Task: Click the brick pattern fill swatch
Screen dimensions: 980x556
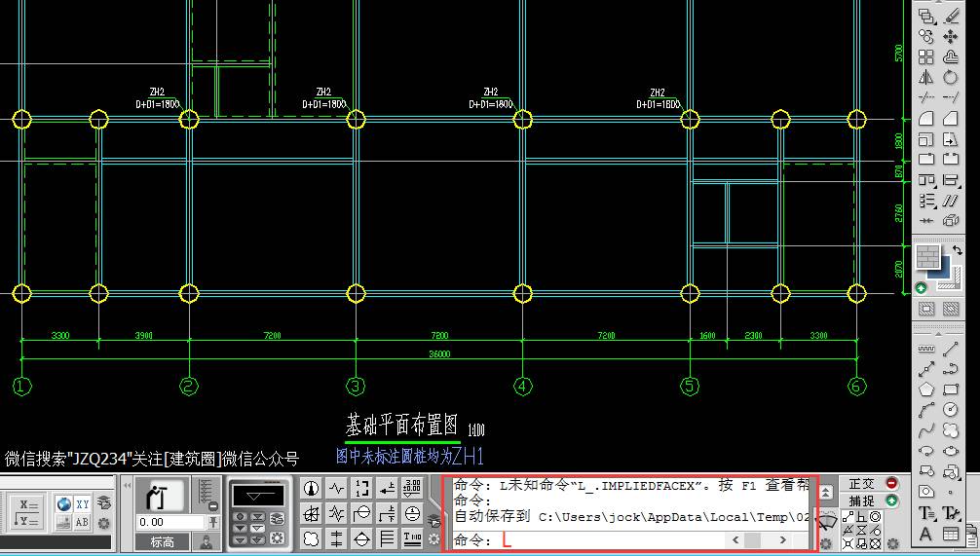Action: tap(928, 257)
